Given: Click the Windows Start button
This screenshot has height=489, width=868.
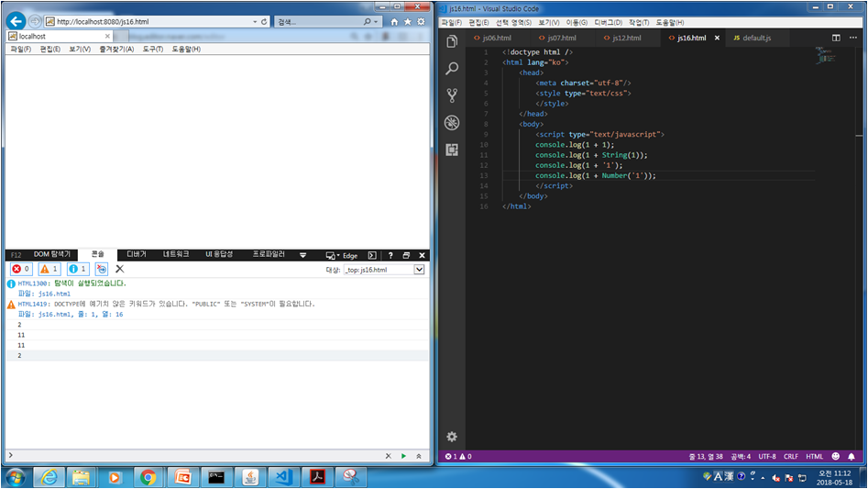Looking at the screenshot, I should coord(15,477).
